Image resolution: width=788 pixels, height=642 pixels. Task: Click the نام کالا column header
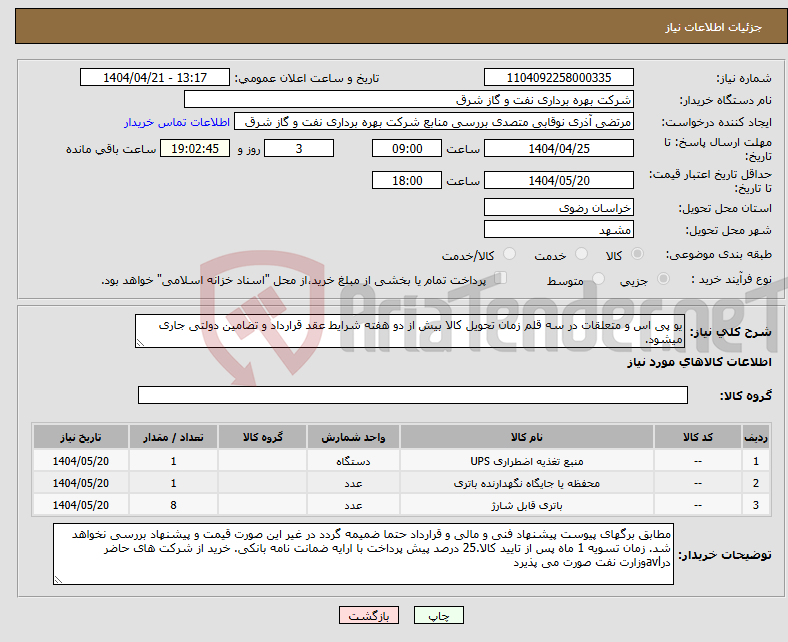(x=527, y=437)
